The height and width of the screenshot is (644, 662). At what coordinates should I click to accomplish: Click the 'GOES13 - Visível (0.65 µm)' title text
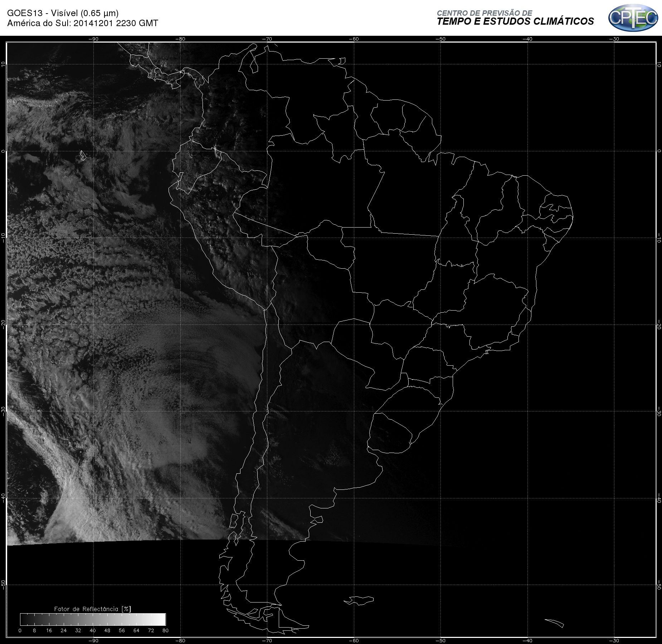63,13
